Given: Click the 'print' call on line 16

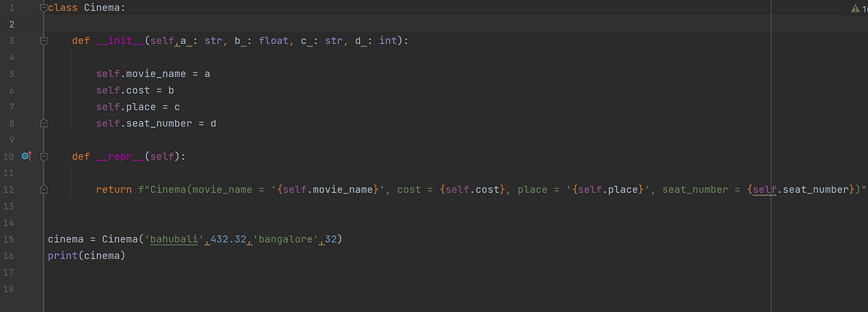Looking at the screenshot, I should [x=63, y=256].
